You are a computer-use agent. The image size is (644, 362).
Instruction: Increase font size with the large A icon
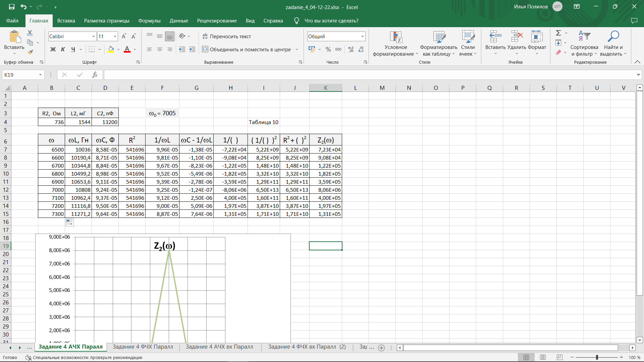[124, 36]
